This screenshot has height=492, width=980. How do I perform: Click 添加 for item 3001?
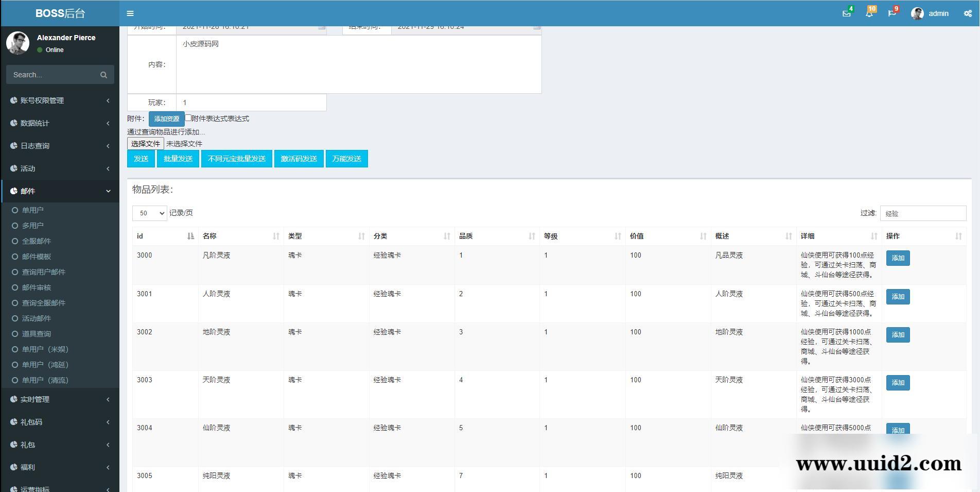898,297
